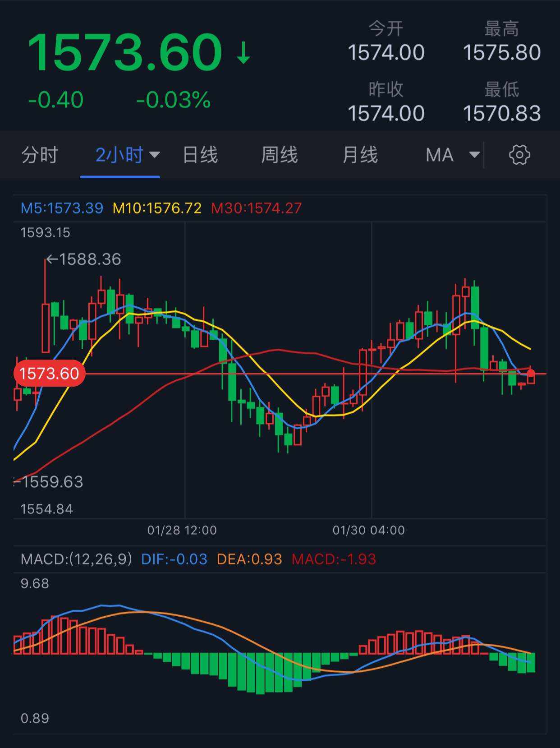Tap the DEA:0.93 value
This screenshot has width=560, height=748.
[x=249, y=559]
